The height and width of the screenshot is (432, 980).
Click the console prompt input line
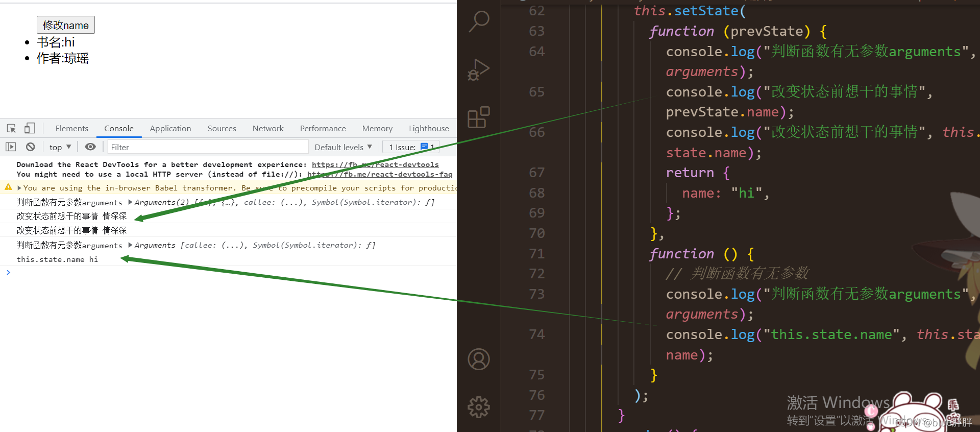(x=230, y=273)
